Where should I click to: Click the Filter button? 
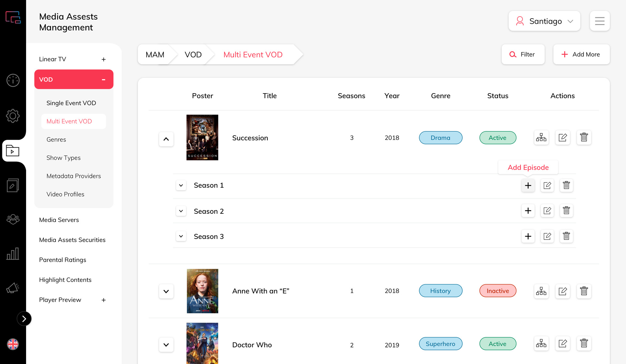(523, 54)
